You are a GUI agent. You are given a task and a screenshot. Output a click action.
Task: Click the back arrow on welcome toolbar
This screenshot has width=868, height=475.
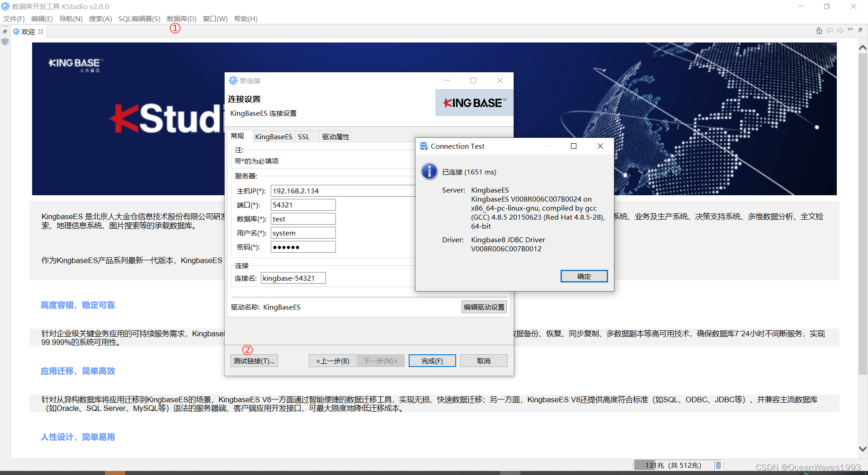tap(830, 30)
